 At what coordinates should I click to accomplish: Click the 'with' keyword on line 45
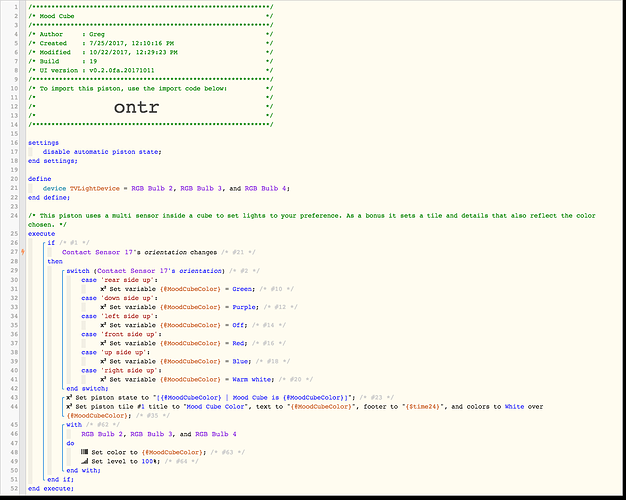(x=74, y=425)
